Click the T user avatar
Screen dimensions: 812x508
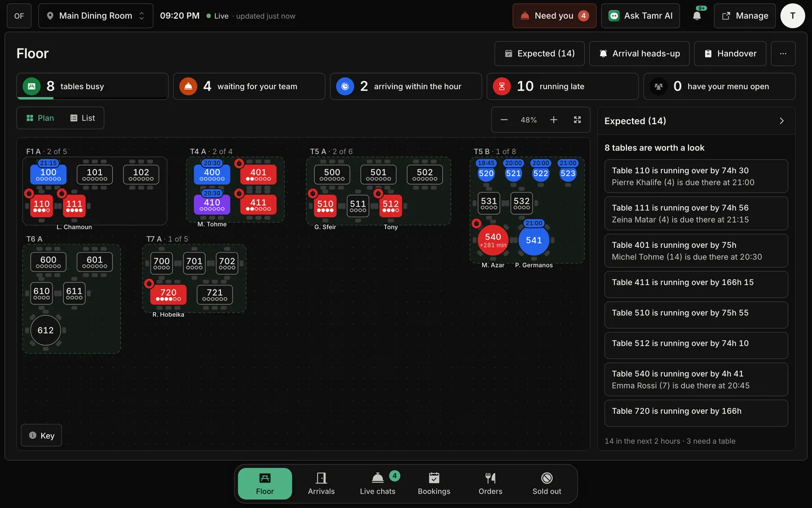tap(793, 16)
